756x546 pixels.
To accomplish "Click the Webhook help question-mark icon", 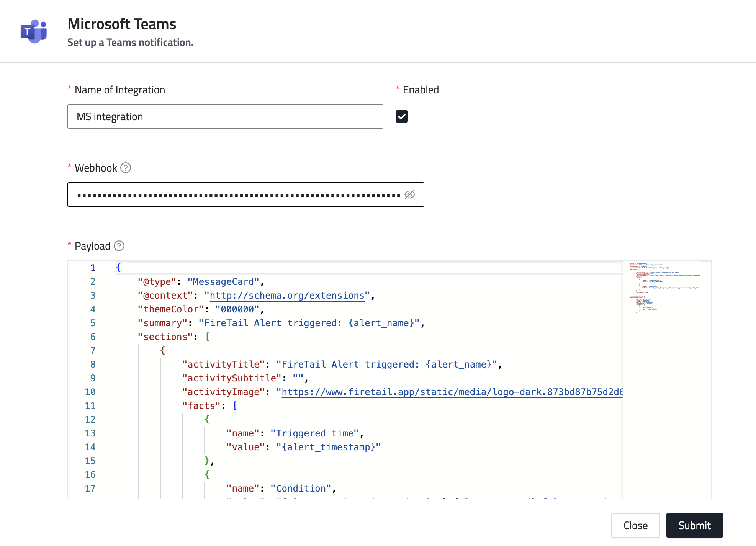I will coord(126,168).
